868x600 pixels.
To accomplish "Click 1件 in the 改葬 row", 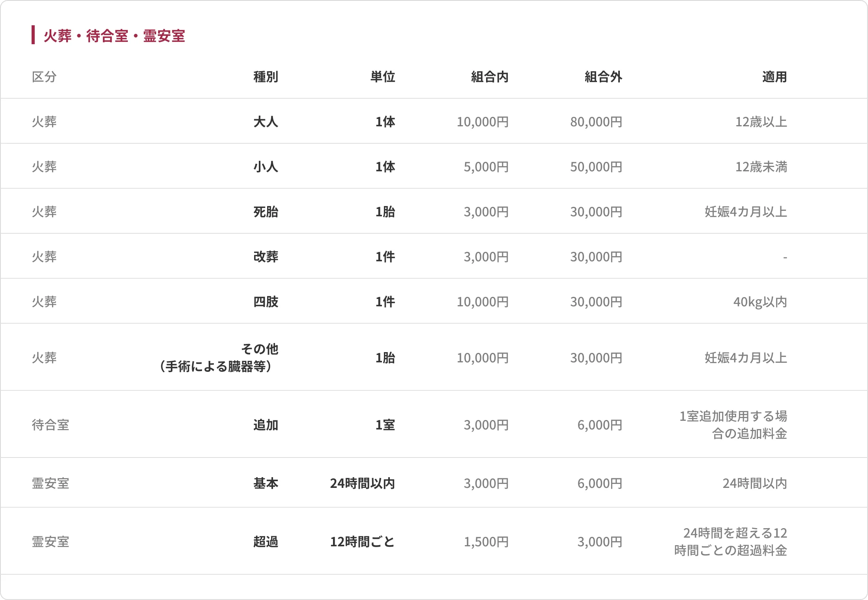I will point(385,257).
